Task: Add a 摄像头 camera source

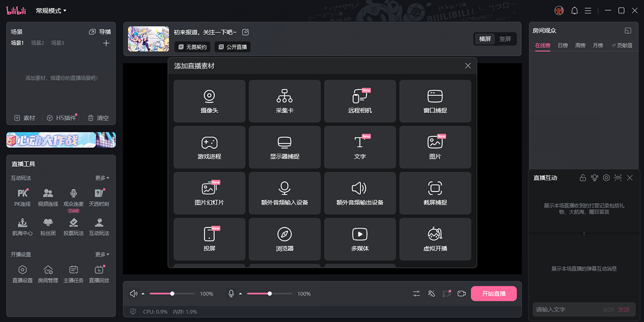Action: pyautogui.click(x=209, y=101)
